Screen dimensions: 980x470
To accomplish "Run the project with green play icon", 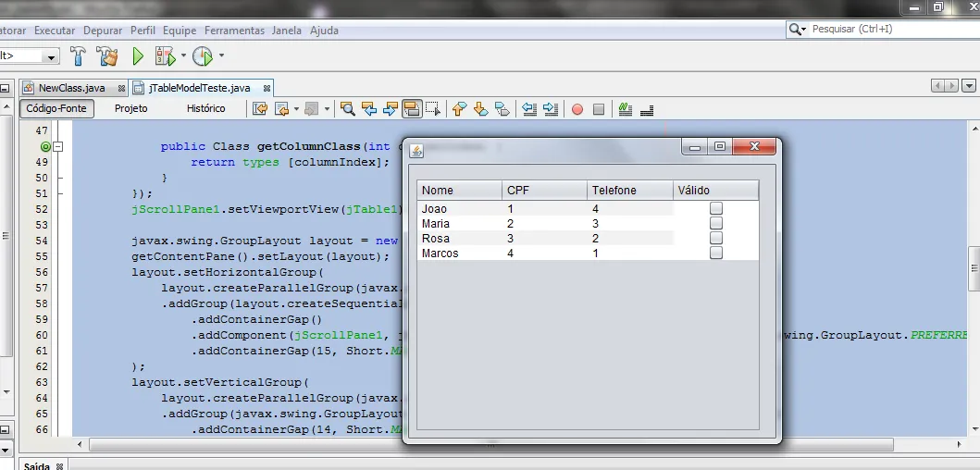I will tap(138, 56).
